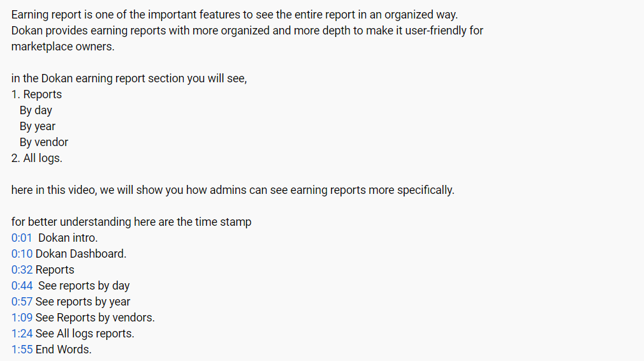Click the 'Dokan intro.' chapter label

click(68, 238)
